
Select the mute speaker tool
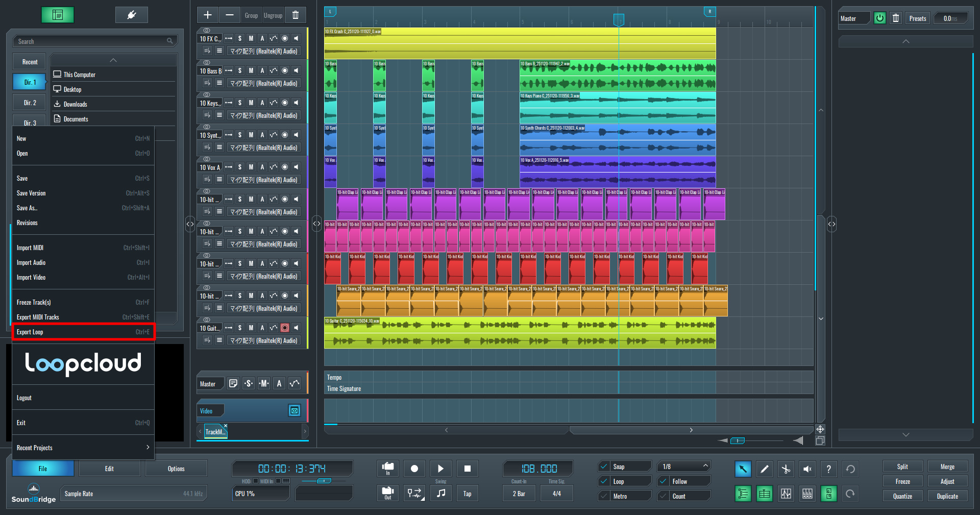pos(807,469)
